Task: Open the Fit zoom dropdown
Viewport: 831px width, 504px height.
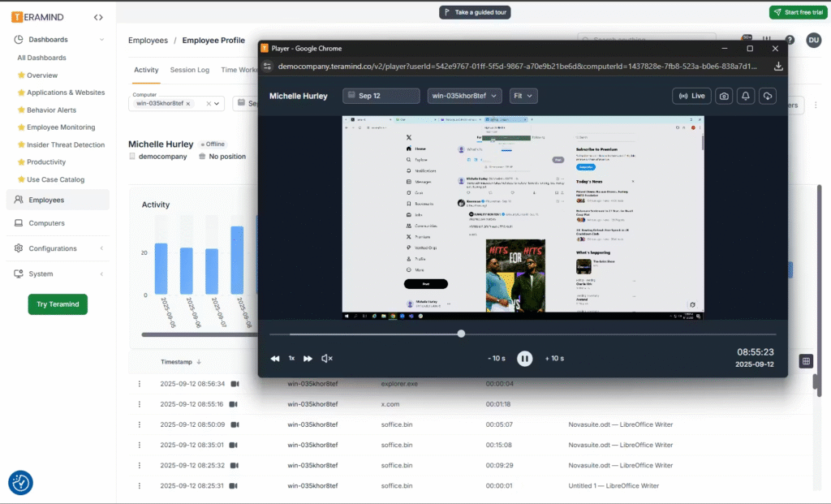Action: (x=523, y=96)
